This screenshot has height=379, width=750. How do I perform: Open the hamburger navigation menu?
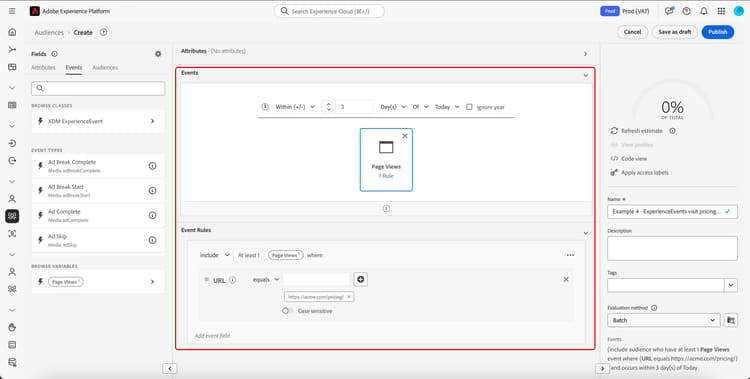coord(12,11)
